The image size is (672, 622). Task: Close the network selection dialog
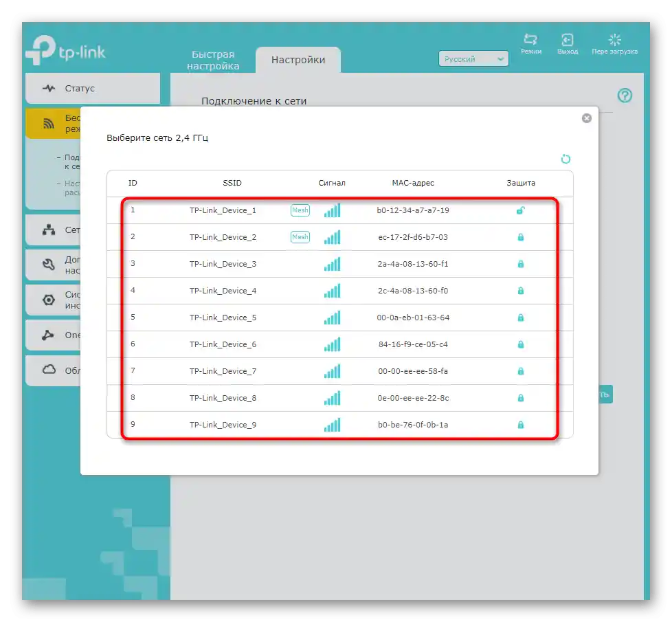coord(587,118)
